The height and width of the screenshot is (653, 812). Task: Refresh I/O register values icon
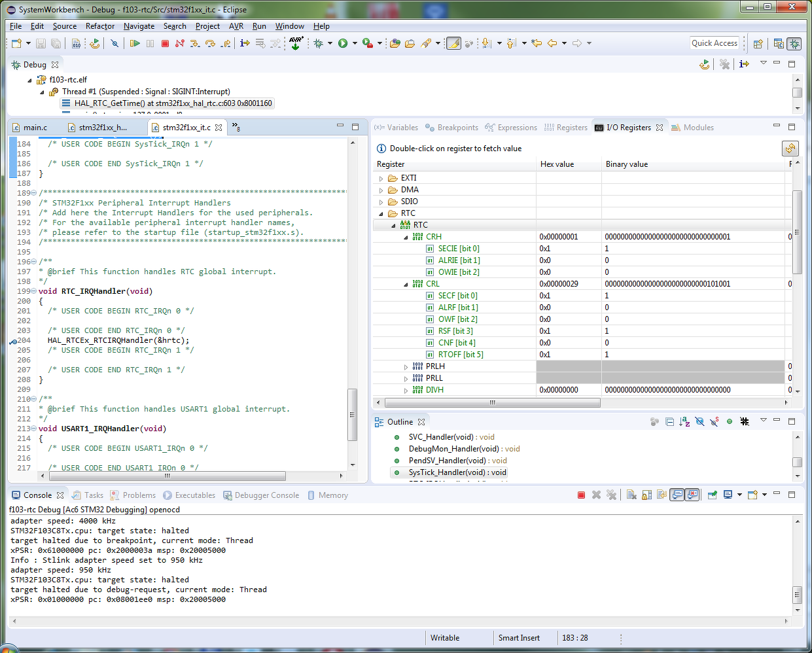pyautogui.click(x=790, y=149)
